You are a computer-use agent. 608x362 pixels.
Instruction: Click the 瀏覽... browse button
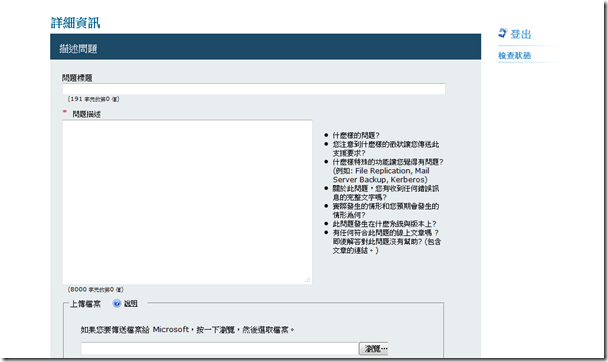point(374,348)
